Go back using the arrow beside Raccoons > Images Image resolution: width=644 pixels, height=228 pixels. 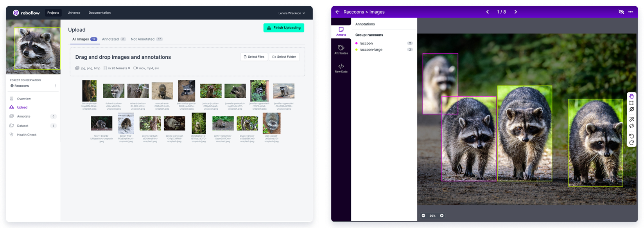[337, 12]
